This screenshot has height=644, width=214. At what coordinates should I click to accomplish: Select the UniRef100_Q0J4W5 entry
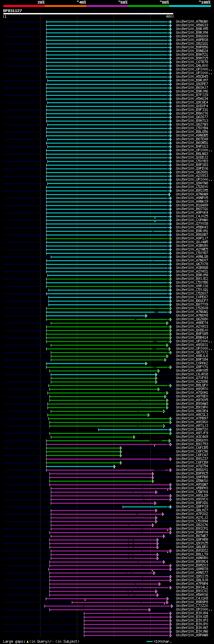(x=192, y=242)
